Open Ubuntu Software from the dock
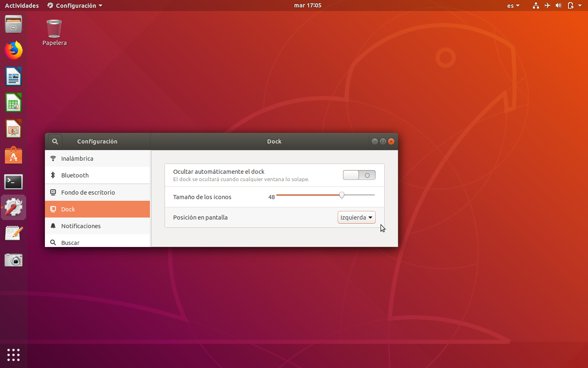The image size is (588, 368). click(x=13, y=155)
